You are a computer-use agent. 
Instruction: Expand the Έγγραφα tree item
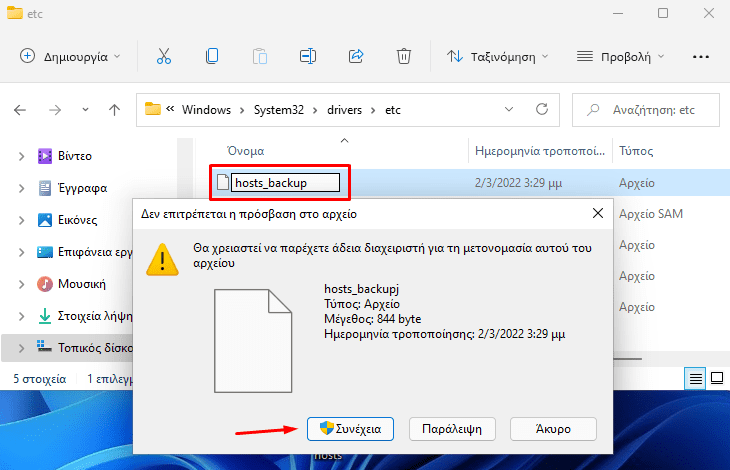(21, 188)
